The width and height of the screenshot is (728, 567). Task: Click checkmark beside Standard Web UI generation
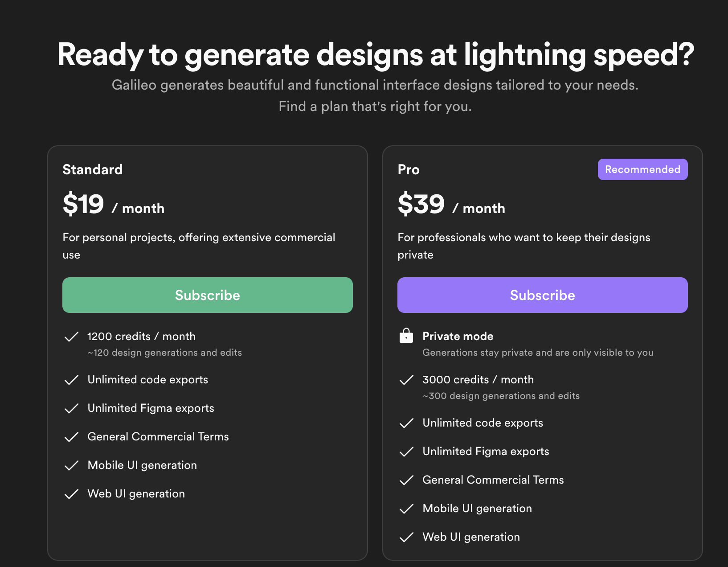71,494
